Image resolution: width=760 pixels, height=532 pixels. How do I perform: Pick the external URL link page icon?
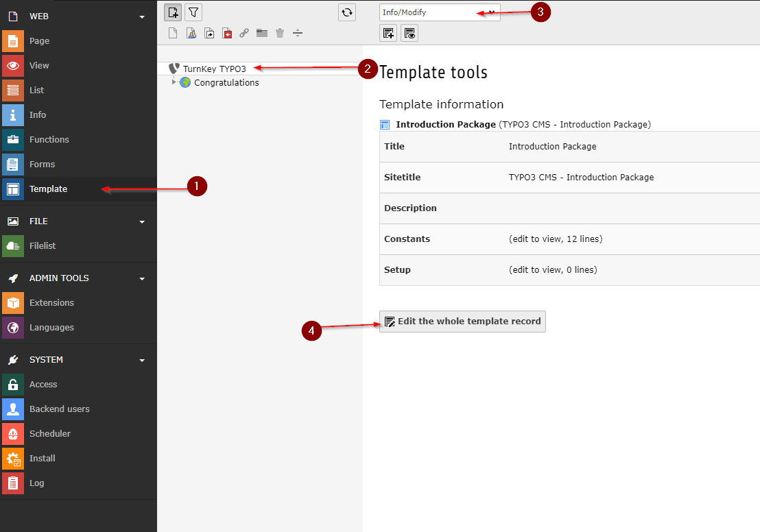(244, 33)
